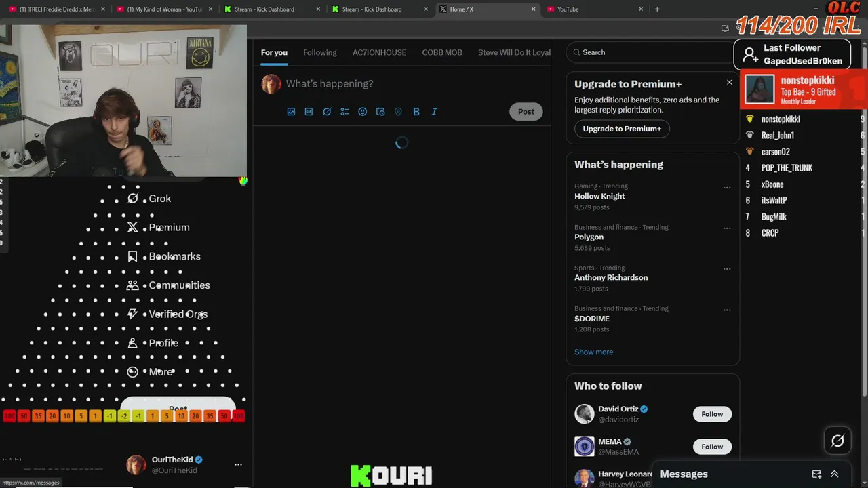Toggle bold text in composer

416,112
